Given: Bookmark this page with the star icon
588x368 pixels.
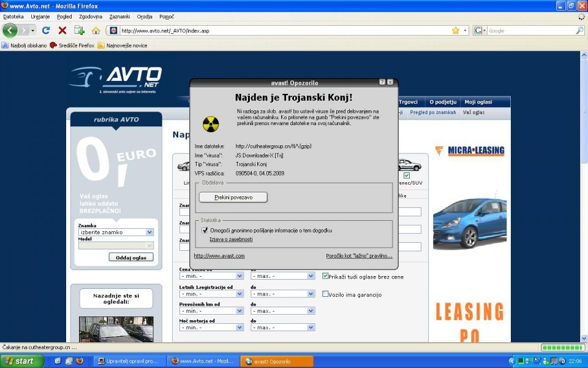Looking at the screenshot, I should (x=456, y=31).
